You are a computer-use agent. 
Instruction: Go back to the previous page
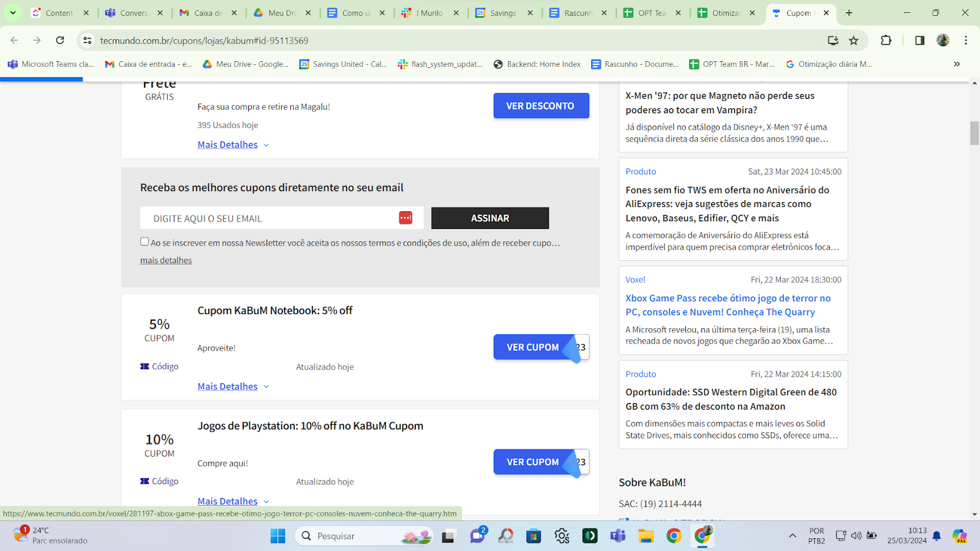point(15,40)
